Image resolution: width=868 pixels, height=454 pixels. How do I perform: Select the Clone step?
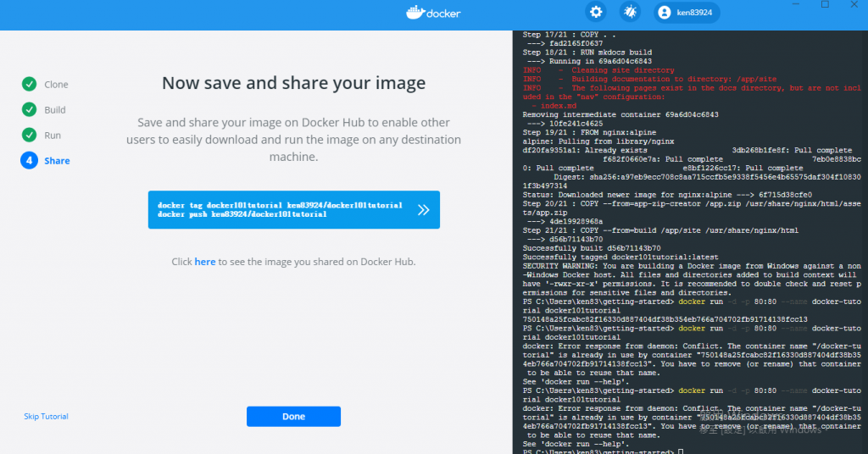coord(56,85)
